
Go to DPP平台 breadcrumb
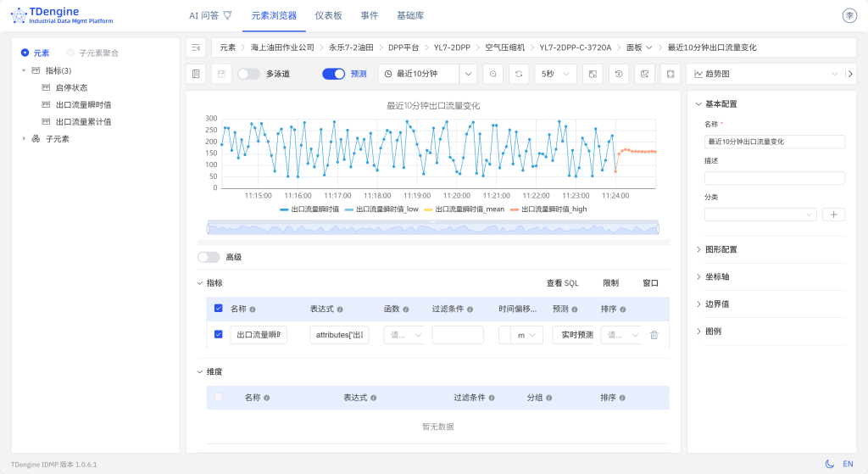click(x=403, y=47)
